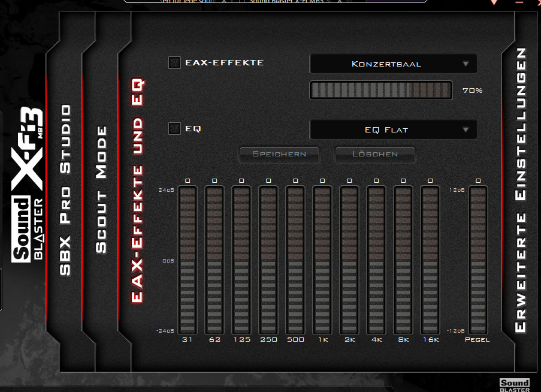The height and width of the screenshot is (392, 541).
Task: Set the 250 Hz equalizer band slider
Action: tap(268, 260)
